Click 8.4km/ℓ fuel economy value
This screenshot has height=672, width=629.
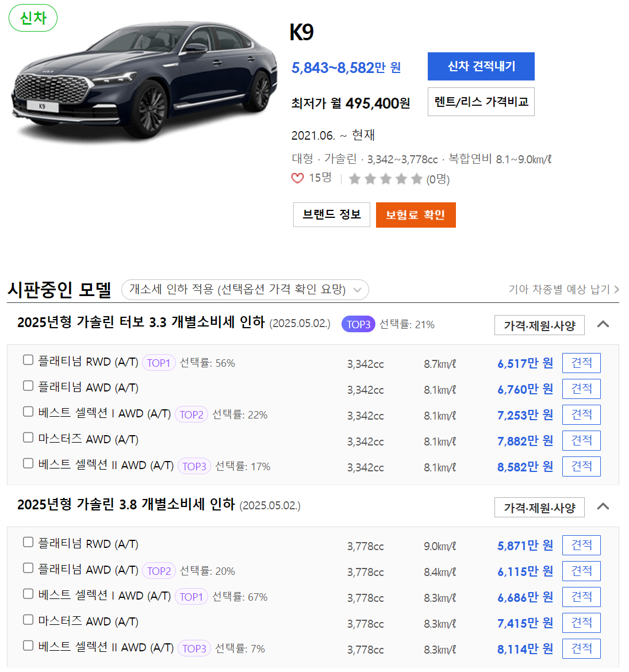pos(440,572)
